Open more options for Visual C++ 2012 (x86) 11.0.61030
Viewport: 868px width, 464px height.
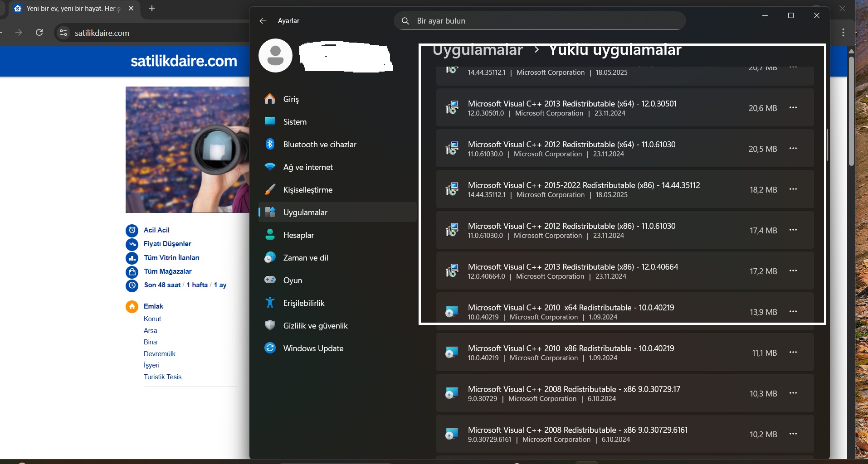pyautogui.click(x=793, y=230)
